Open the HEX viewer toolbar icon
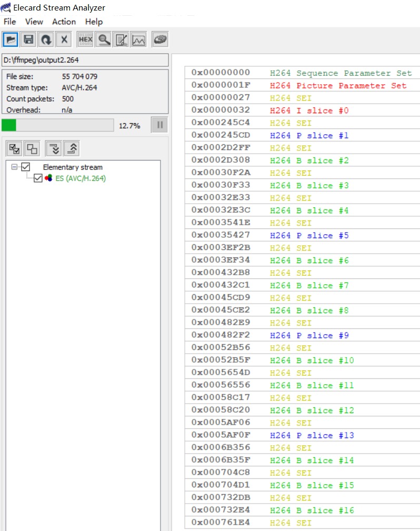 85,39
